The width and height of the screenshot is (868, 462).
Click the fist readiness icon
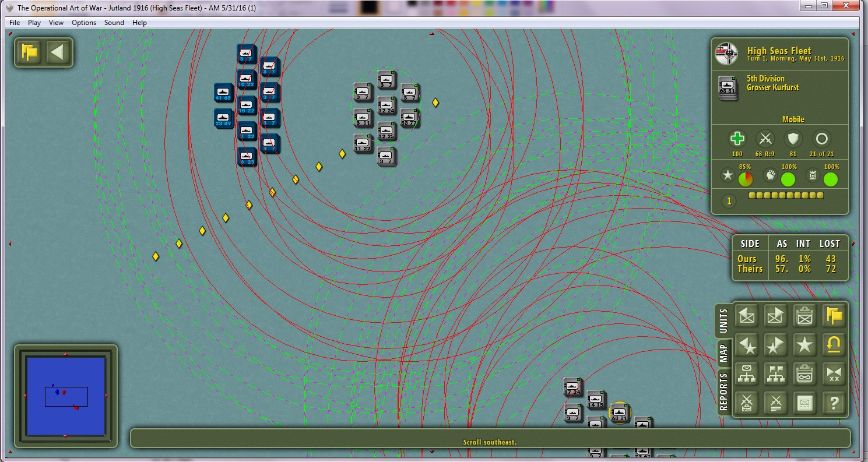tap(770, 175)
